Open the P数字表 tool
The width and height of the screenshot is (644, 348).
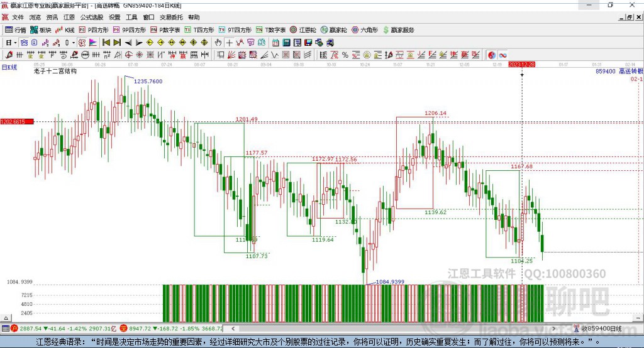tap(165, 30)
